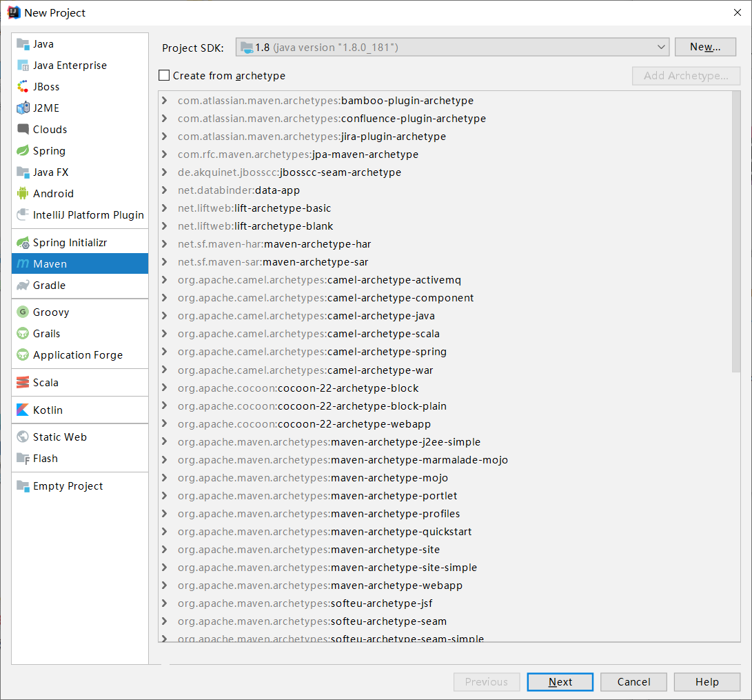Click the Clouds icon
Screen dimensions: 752x700
pyautogui.click(x=23, y=129)
